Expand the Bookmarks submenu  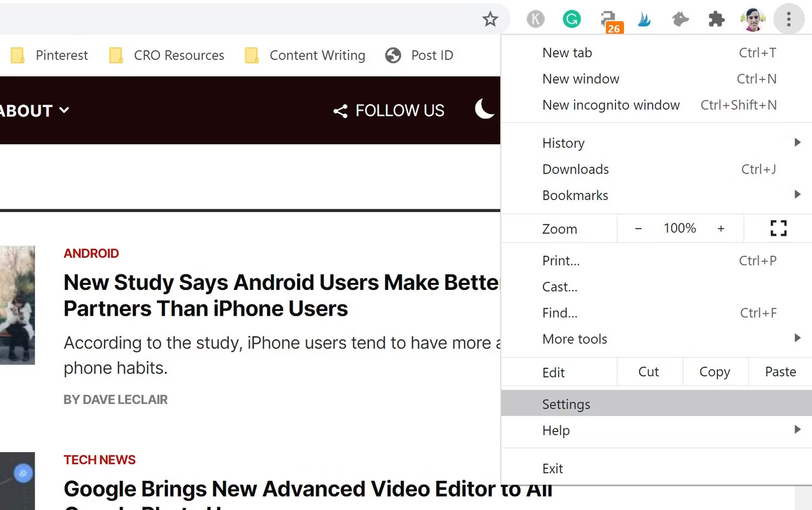[657, 195]
